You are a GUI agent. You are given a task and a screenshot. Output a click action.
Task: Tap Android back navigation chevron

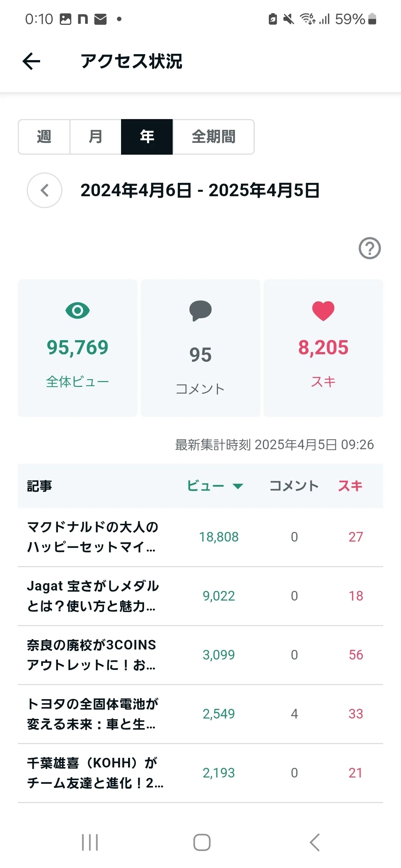[314, 842]
